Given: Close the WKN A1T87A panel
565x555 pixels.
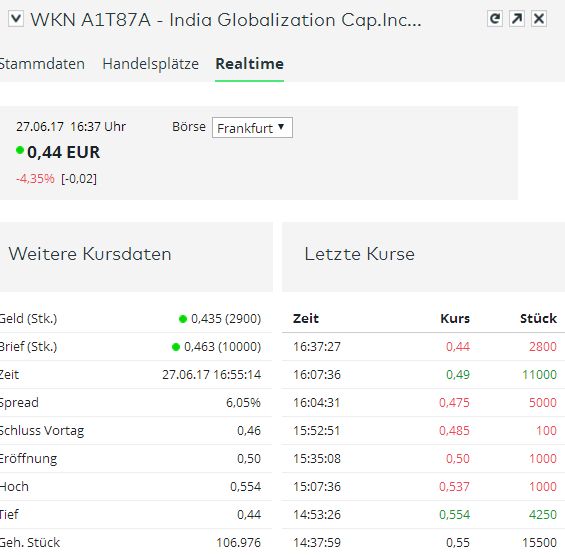Looking at the screenshot, I should pyautogui.click(x=539, y=19).
